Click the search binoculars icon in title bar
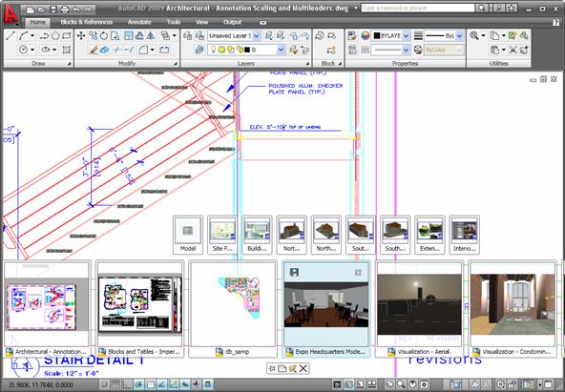Image resolution: width=565 pixels, height=392 pixels. click(x=481, y=8)
